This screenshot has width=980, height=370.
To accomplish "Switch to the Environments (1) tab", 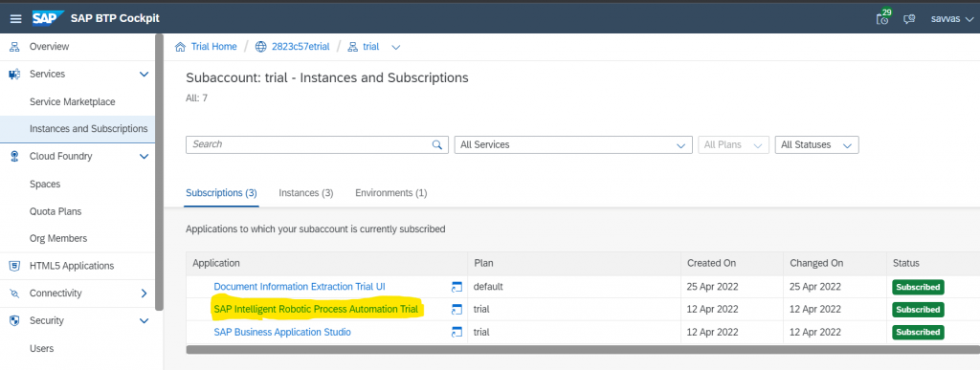I will click(391, 193).
